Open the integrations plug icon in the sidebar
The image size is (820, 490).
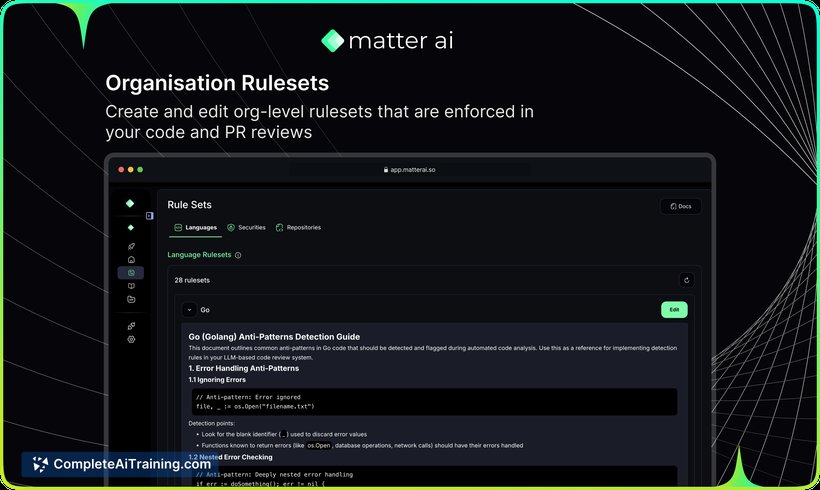click(131, 326)
